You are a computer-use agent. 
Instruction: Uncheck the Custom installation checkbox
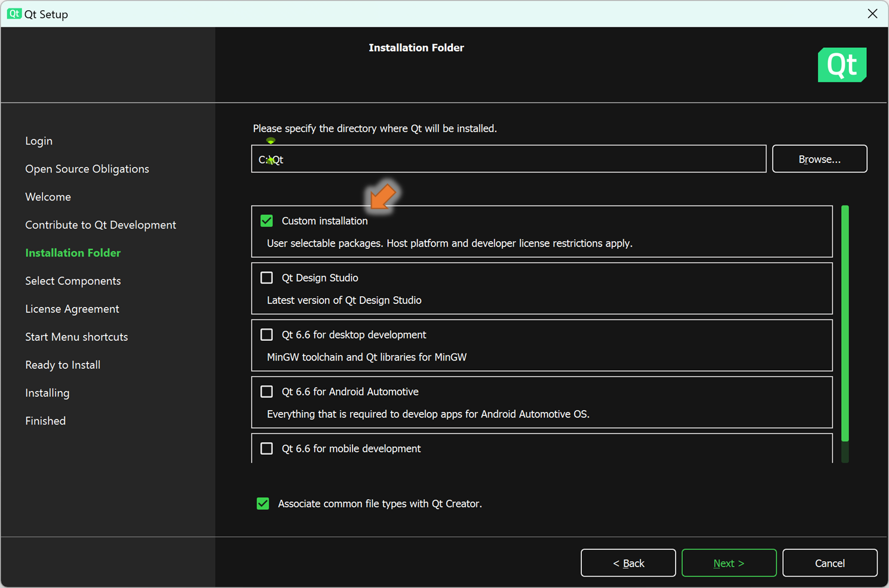(x=266, y=221)
